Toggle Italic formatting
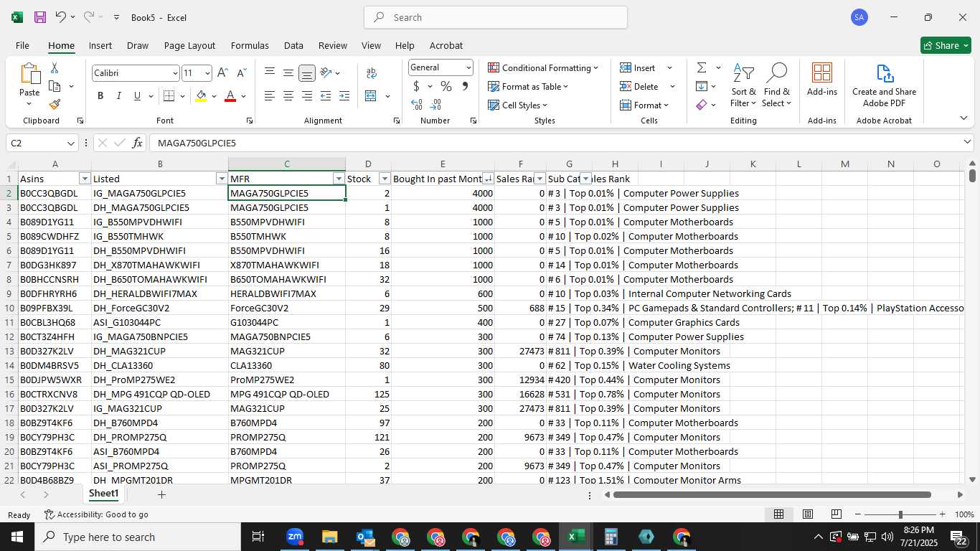 coord(119,96)
